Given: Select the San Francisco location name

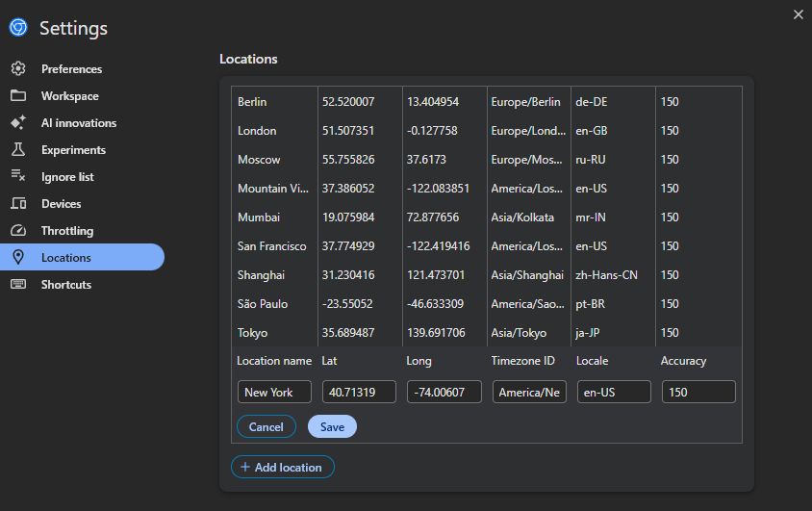Looking at the screenshot, I should pyautogui.click(x=272, y=246).
